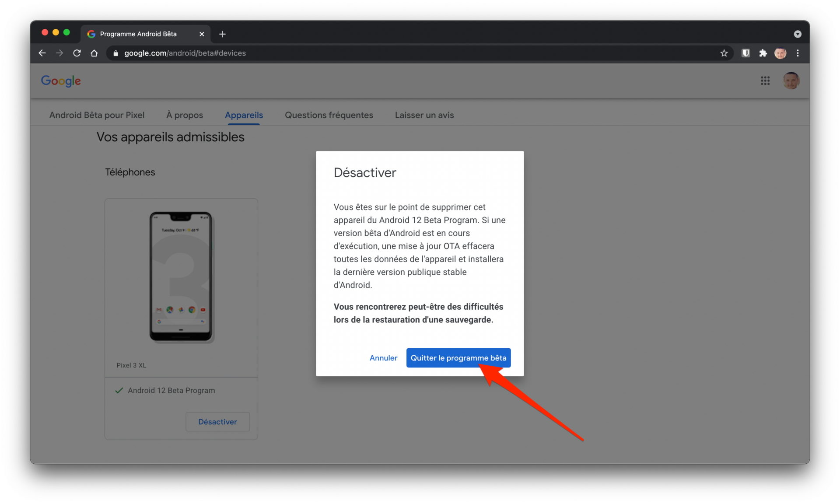
Task: Click the browser forward arrow
Action: [x=59, y=53]
